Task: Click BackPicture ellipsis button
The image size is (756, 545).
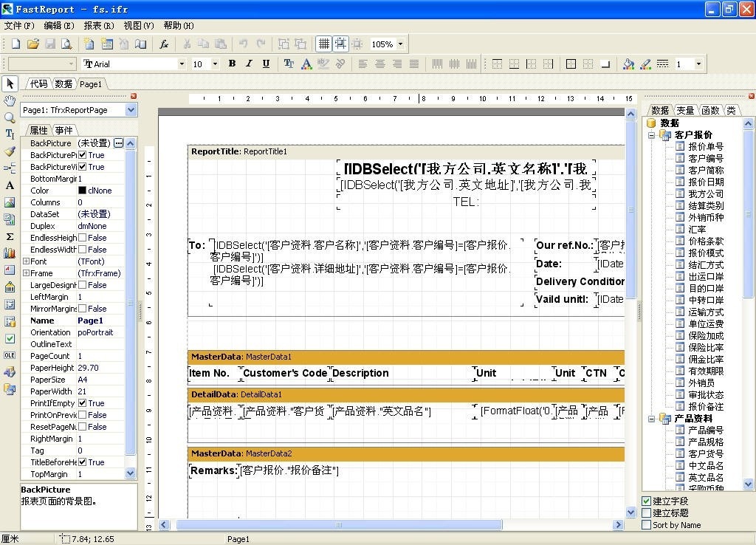Action: [x=119, y=143]
